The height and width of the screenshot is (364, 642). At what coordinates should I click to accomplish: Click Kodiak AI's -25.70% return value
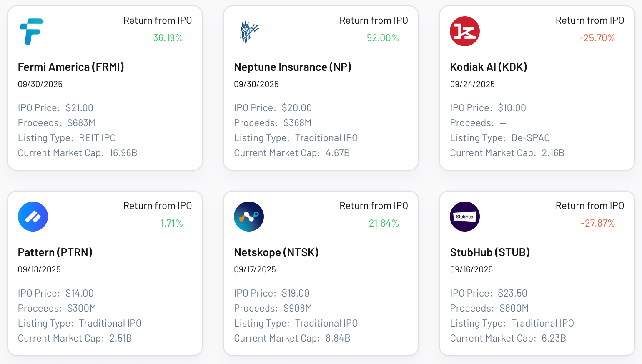tap(597, 38)
